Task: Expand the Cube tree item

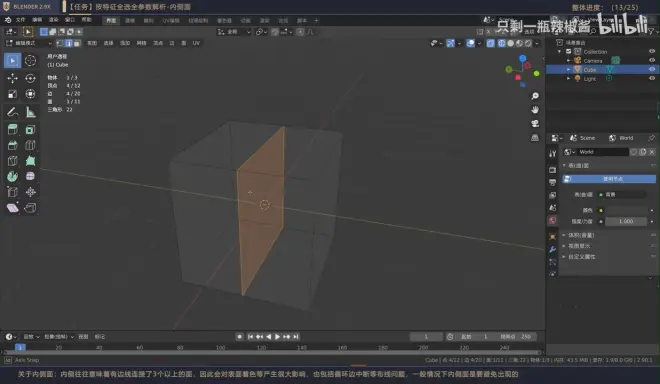Action: 569,69
